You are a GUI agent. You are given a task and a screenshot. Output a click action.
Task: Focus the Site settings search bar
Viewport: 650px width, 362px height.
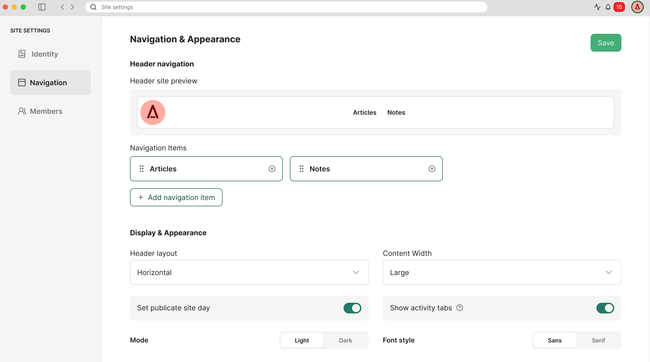pos(286,7)
